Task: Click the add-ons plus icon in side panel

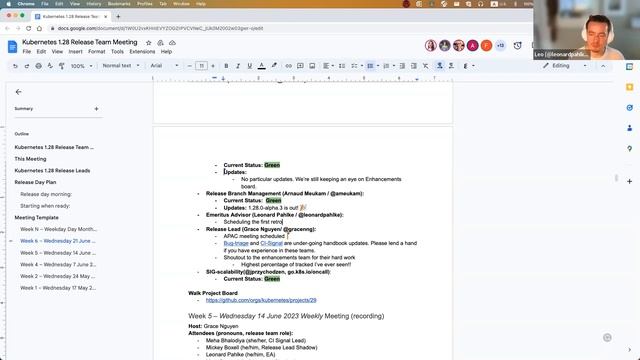Action: click(x=629, y=181)
